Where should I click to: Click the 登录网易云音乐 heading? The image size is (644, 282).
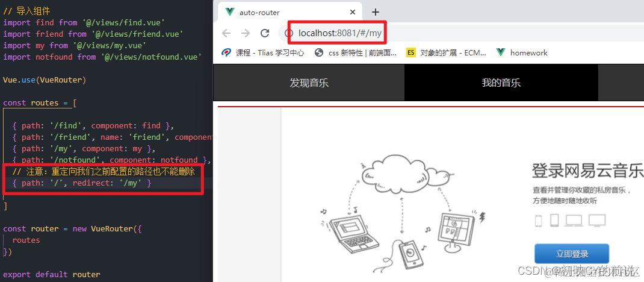[x=588, y=170]
